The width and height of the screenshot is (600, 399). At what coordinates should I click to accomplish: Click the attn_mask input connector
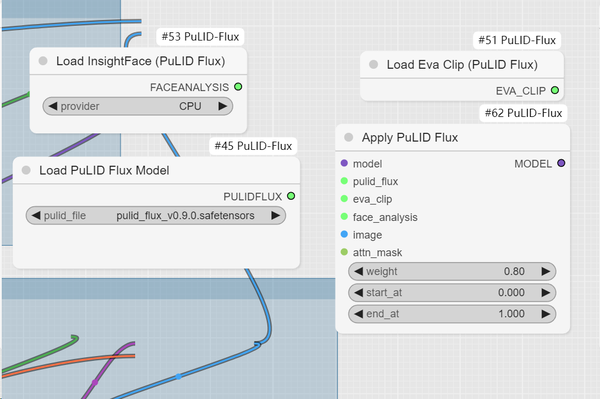[x=344, y=252]
